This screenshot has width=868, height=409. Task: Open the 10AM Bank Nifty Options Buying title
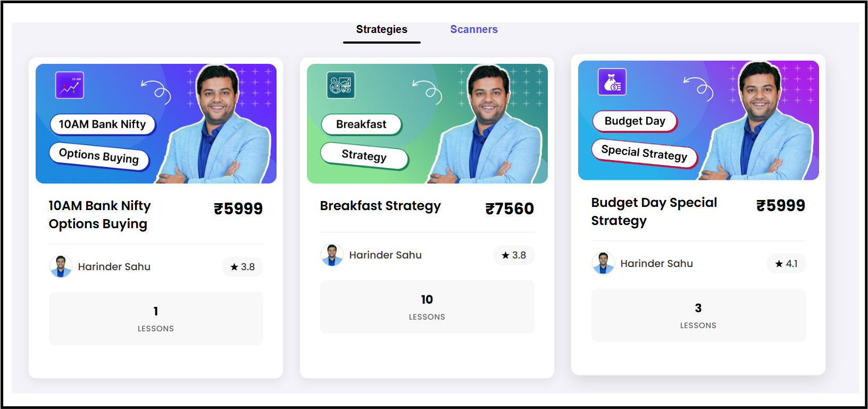click(x=100, y=215)
